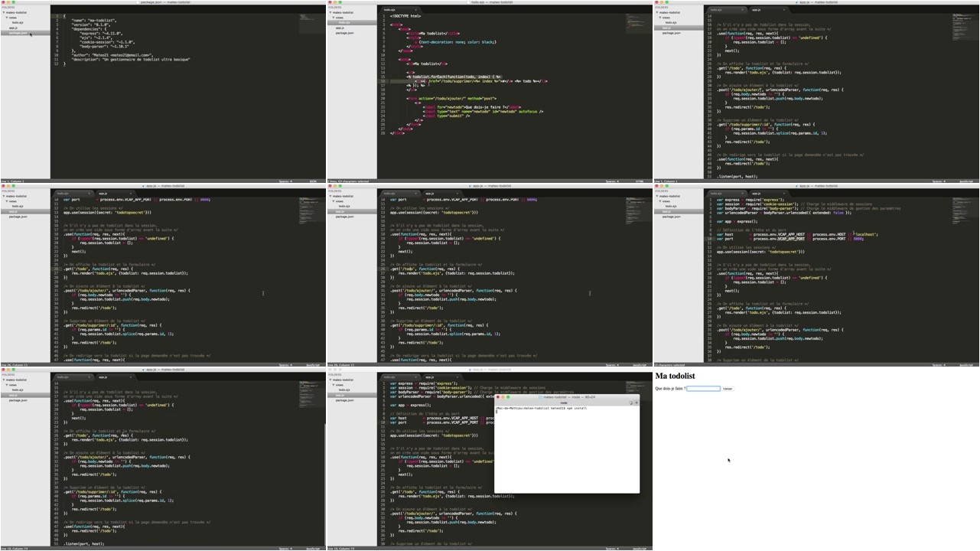Open JSON syntax selector in the status bar
Screen dimensions: 980x551
coord(312,181)
